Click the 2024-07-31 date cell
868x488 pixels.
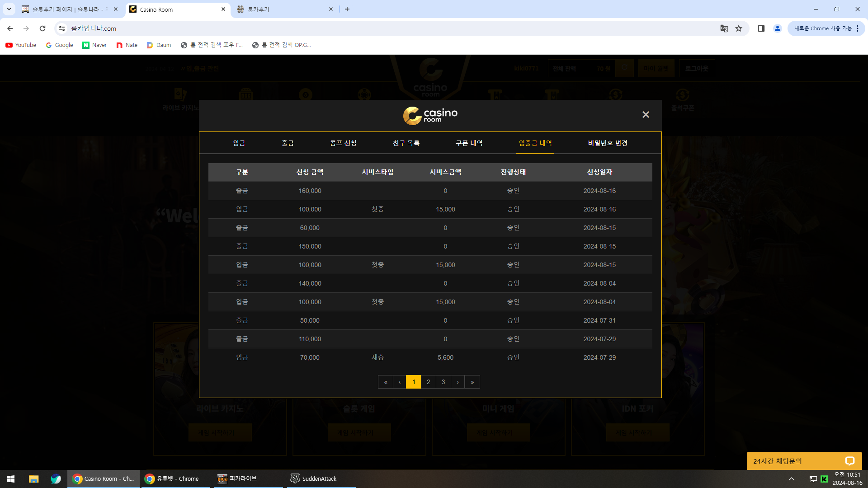click(x=599, y=320)
